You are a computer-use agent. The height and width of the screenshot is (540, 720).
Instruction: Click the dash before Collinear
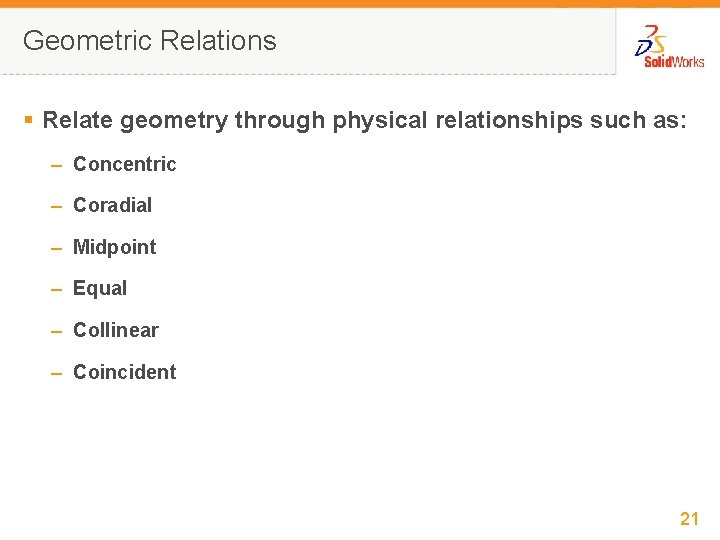click(58, 331)
